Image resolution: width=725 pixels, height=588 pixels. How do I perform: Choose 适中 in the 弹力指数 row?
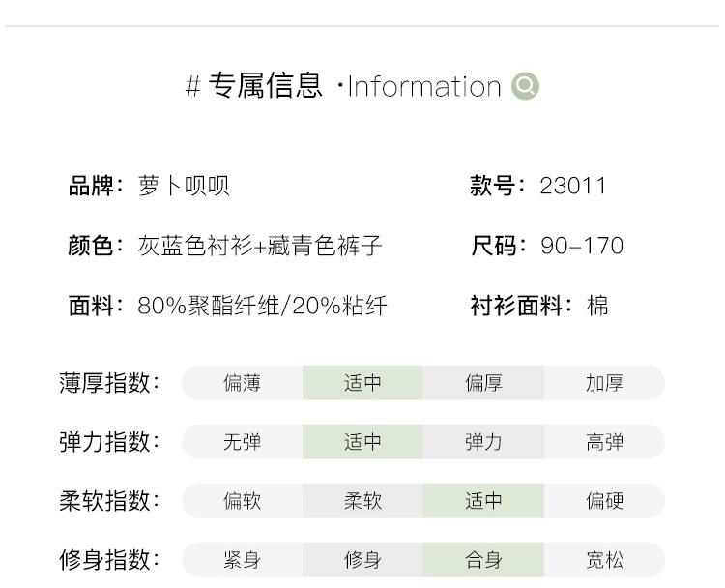tap(362, 442)
